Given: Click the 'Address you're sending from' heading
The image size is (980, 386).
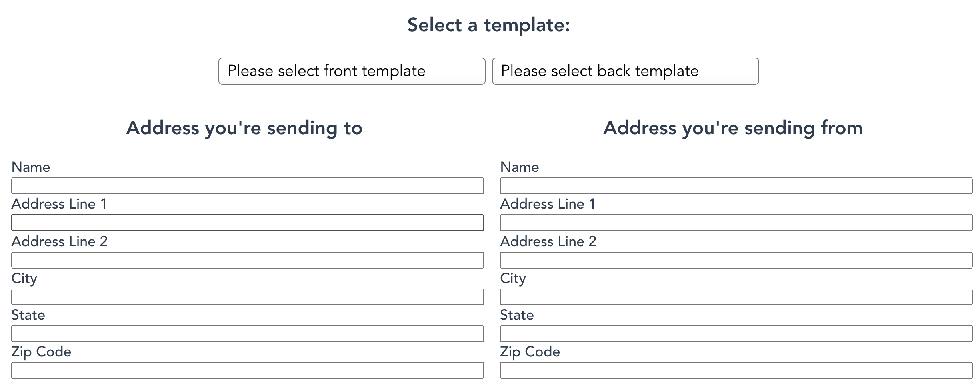Looking at the screenshot, I should point(733,128).
